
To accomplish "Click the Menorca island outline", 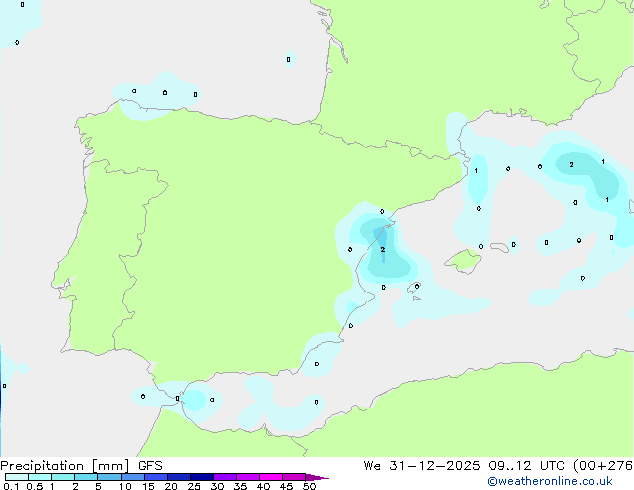I will (499, 247).
